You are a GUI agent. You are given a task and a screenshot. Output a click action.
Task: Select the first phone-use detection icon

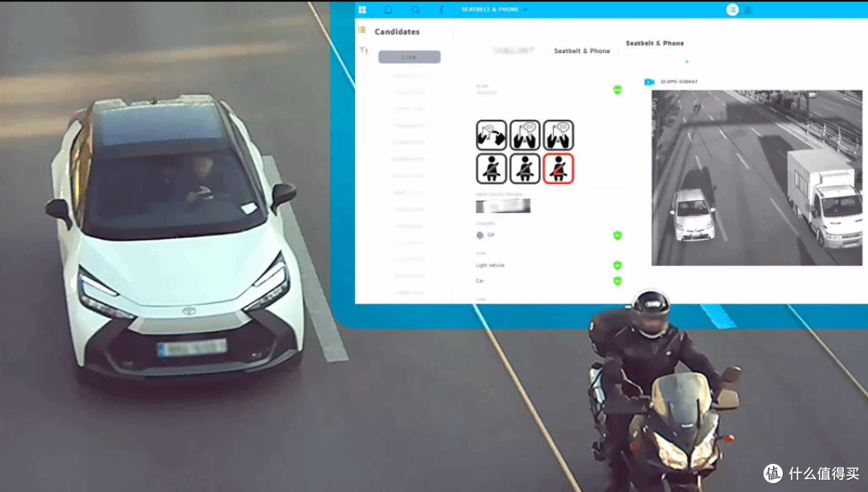pos(491,135)
